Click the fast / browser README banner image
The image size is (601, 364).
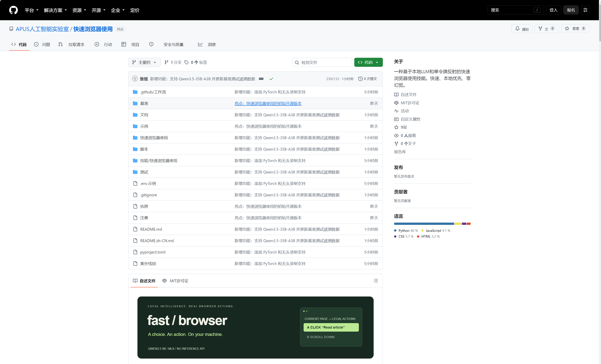[255, 327]
